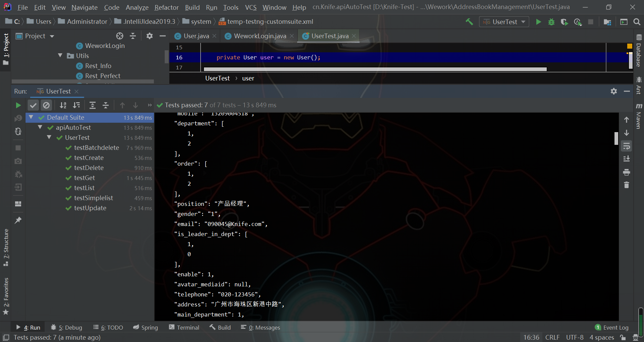Image resolution: width=644 pixels, height=342 pixels.
Task: Click the green Debug bug icon in toolbar
Action: 551,22
